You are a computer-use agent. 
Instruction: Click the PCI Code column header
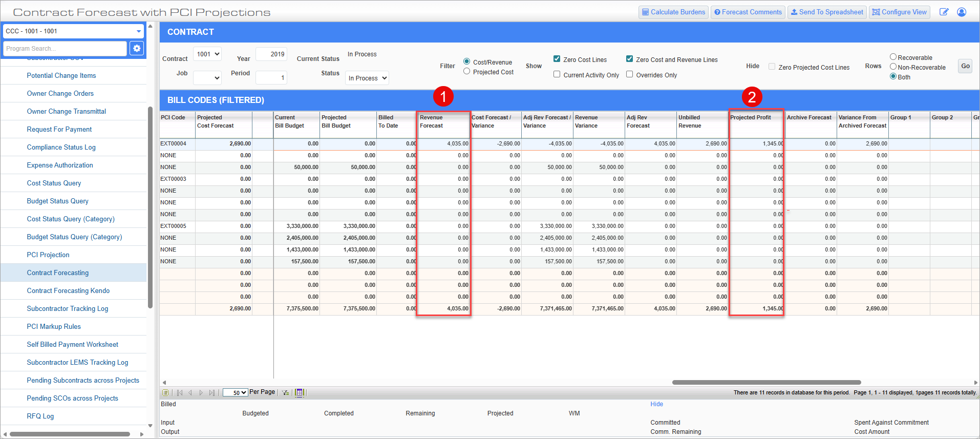(x=177, y=124)
